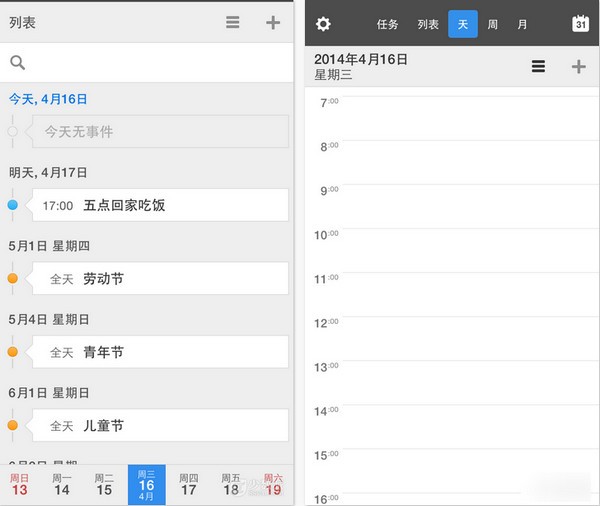
Task: Switch to the 列表 tab in top bar
Action: 428,24
